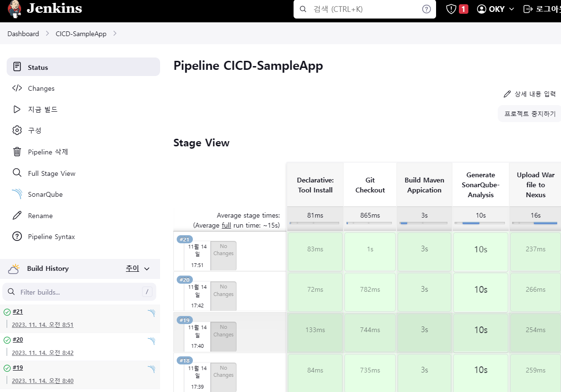Click the configuration gear icon
Viewport: 561px width, 392px height.
17,130
